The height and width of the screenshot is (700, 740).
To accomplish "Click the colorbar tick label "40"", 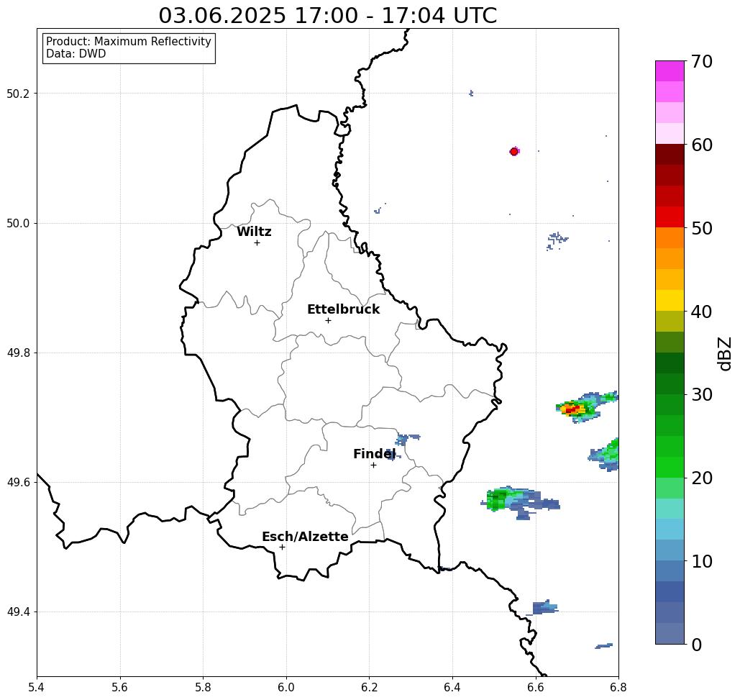I will (701, 312).
